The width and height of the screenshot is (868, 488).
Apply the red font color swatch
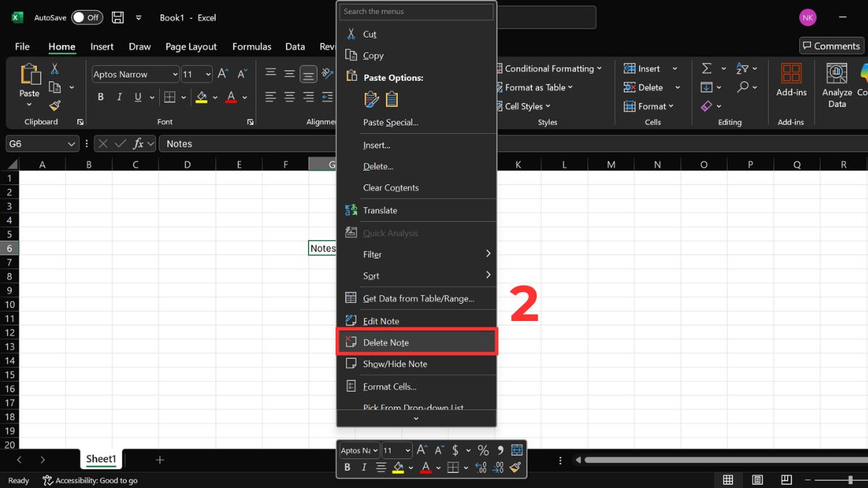coord(229,96)
